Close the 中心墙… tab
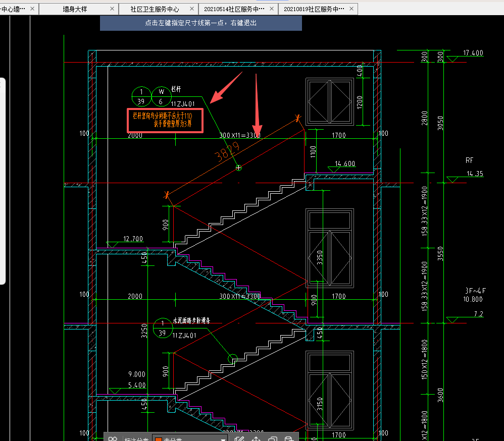Screen dimensions: 504x441 coord(32,9)
